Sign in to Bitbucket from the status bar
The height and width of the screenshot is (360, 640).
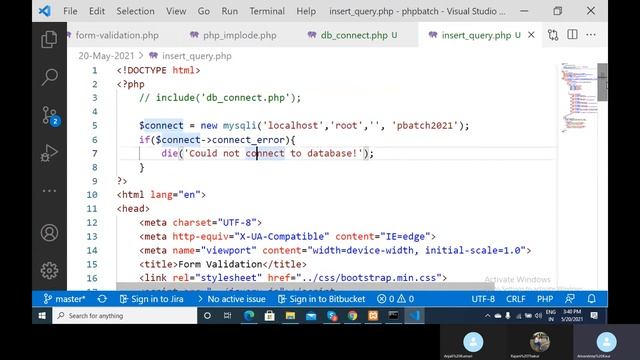coord(322,299)
